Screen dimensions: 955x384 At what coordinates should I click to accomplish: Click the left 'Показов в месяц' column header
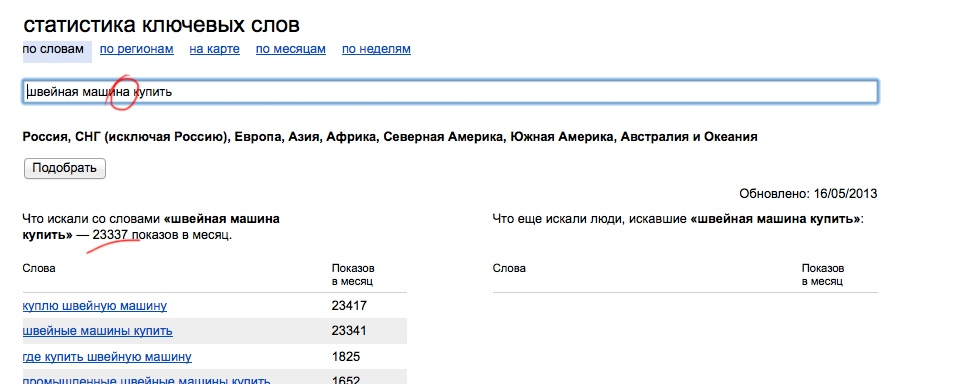(x=353, y=275)
